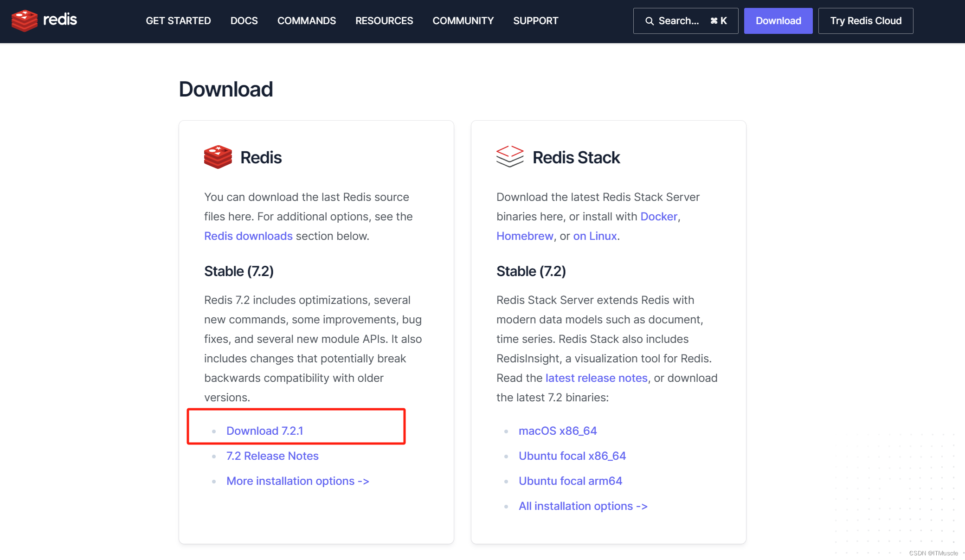Click the Redis logo in the navbar
The height and width of the screenshot is (560, 965).
click(x=44, y=20)
